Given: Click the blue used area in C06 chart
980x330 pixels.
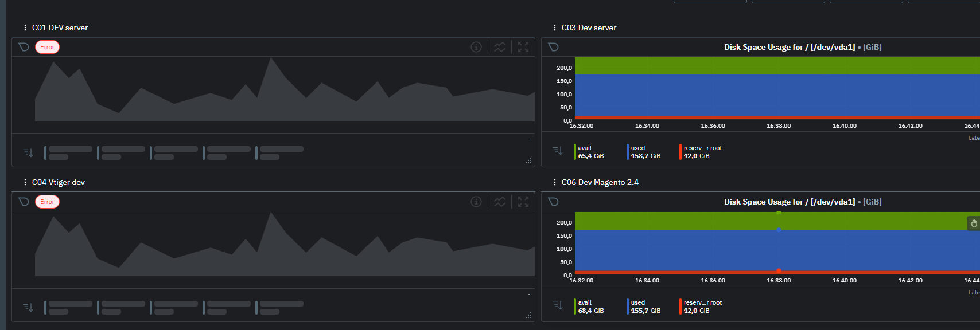Looking at the screenshot, I should 777,250.
